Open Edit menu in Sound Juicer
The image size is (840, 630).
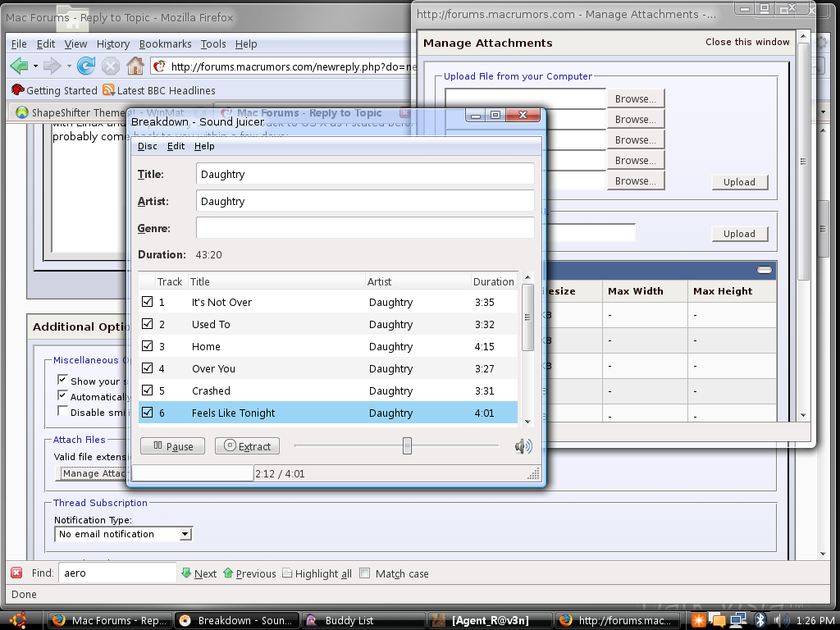coord(176,146)
